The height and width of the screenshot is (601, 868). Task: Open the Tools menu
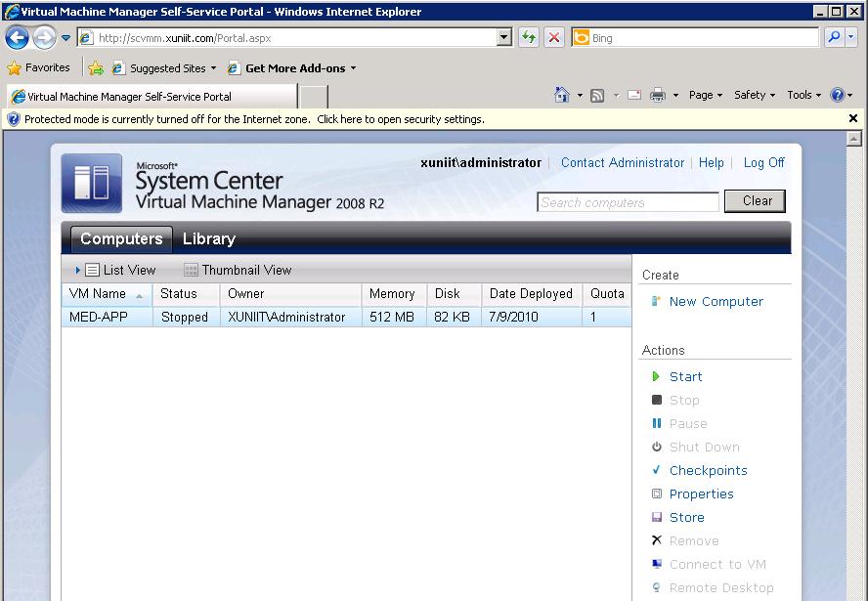click(803, 95)
